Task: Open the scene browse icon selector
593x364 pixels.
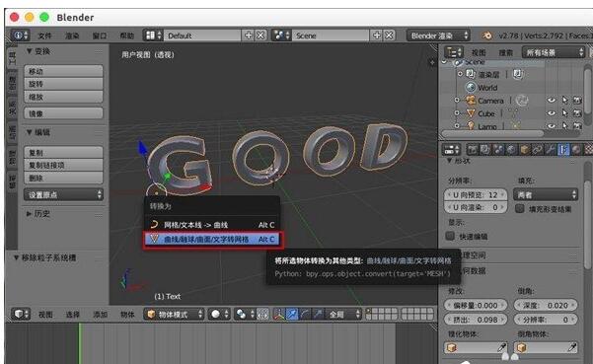Action: click(282, 36)
